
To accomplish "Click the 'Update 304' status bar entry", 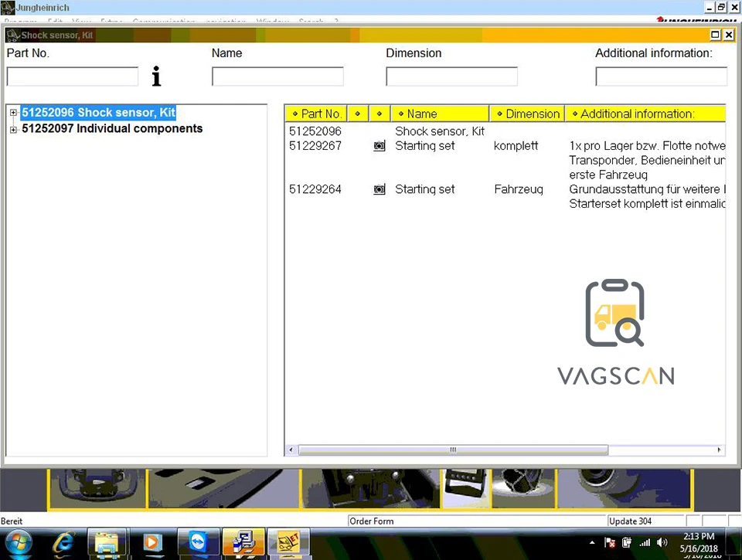I will click(631, 521).
